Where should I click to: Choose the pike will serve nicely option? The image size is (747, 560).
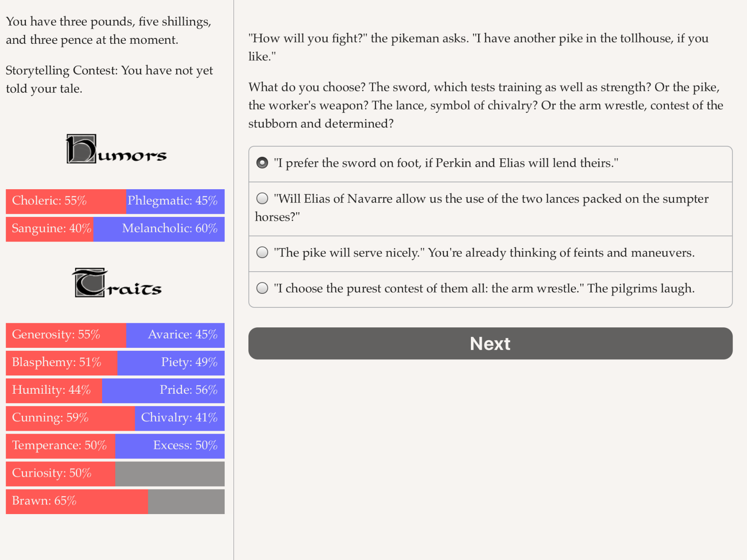pos(490,253)
